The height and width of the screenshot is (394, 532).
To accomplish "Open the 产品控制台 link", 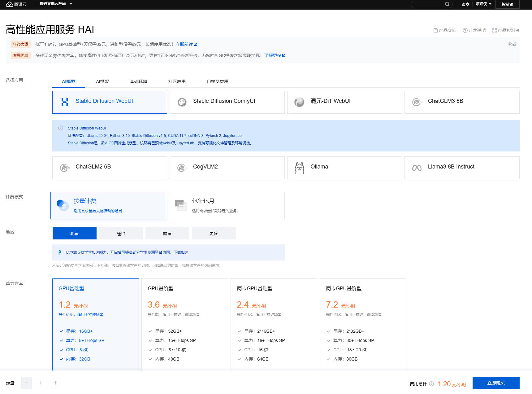I will point(506,30).
